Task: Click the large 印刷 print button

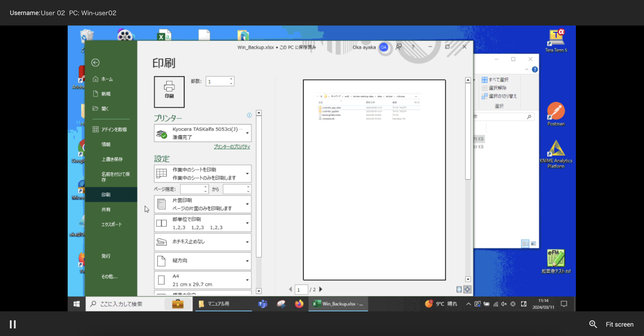Action: [169, 92]
